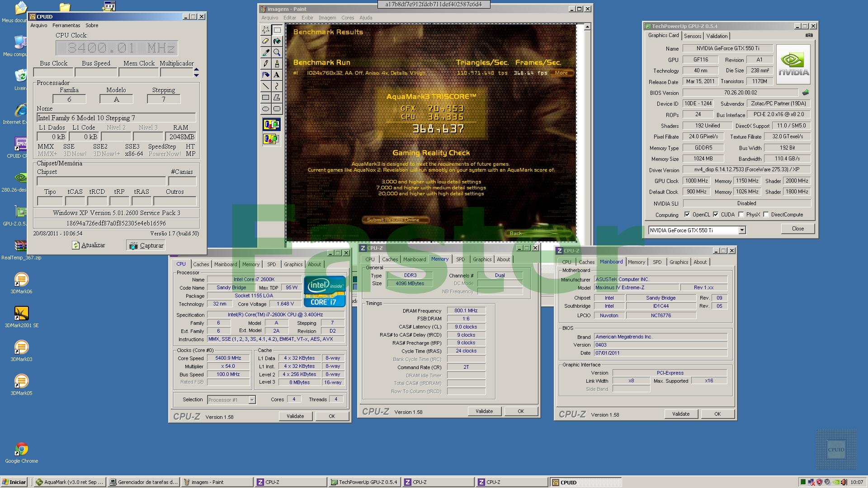This screenshot has height=488, width=868.
Task: Select the Polygon shape tool in Paint
Action: (277, 97)
